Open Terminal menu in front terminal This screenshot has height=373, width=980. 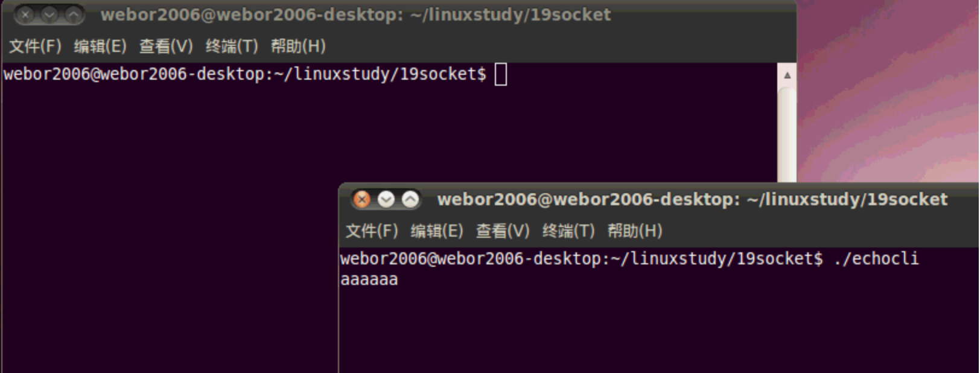tap(568, 231)
